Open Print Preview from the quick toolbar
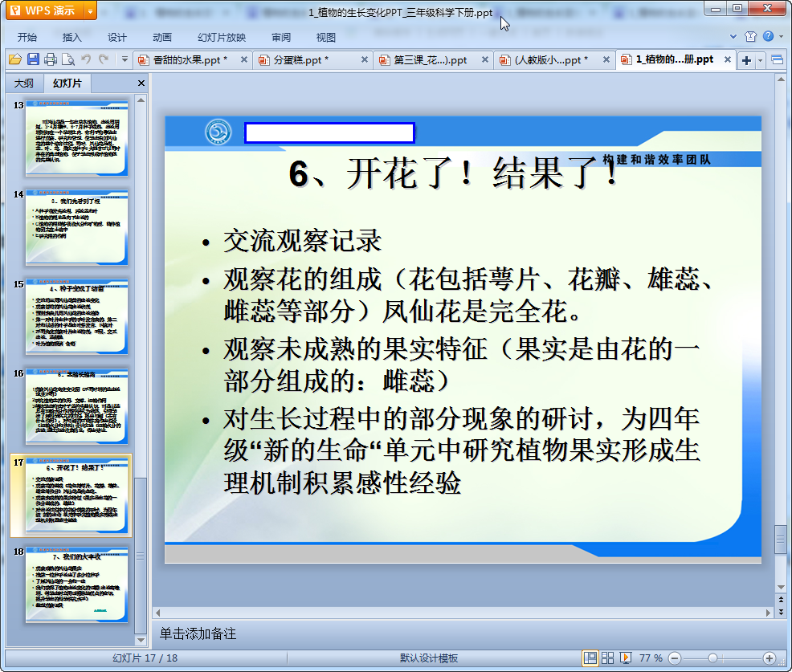Image resolution: width=792 pixels, height=672 pixels. [68, 59]
